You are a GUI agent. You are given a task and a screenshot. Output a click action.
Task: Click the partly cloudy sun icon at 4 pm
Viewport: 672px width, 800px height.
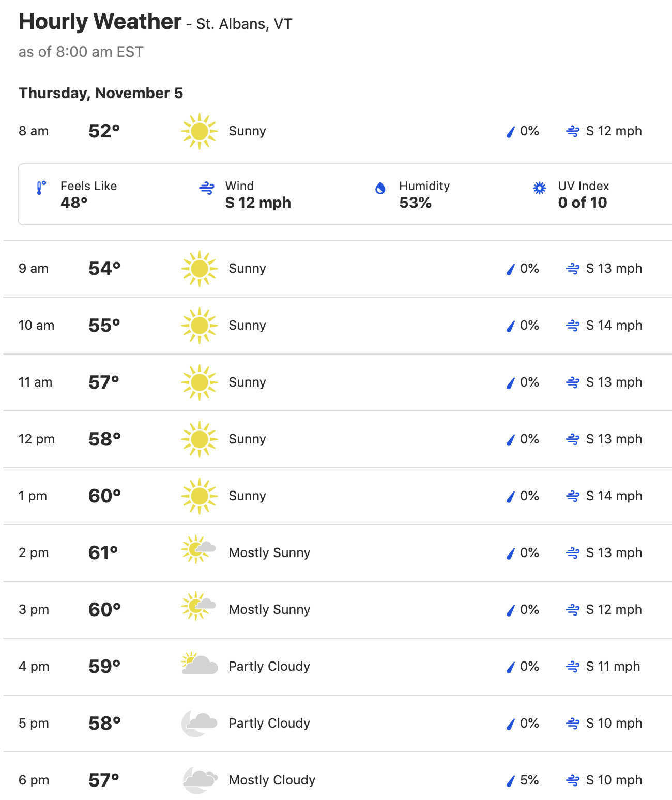200,663
